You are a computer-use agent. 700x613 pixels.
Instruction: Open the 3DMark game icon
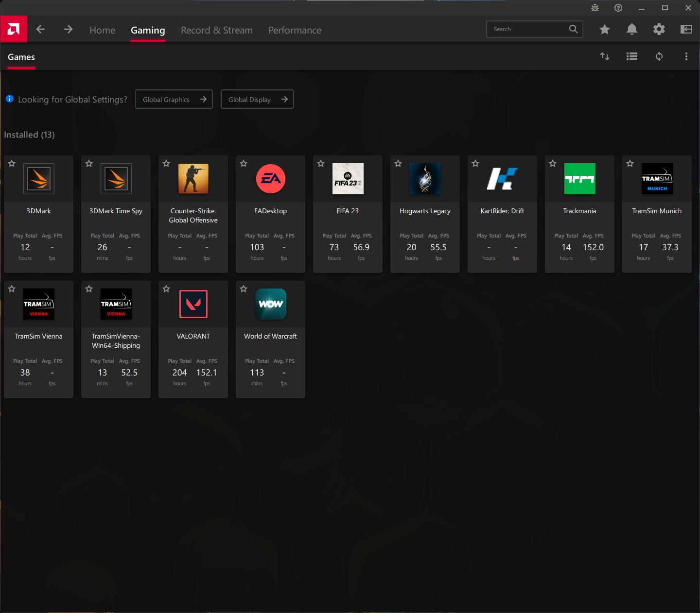pos(39,179)
